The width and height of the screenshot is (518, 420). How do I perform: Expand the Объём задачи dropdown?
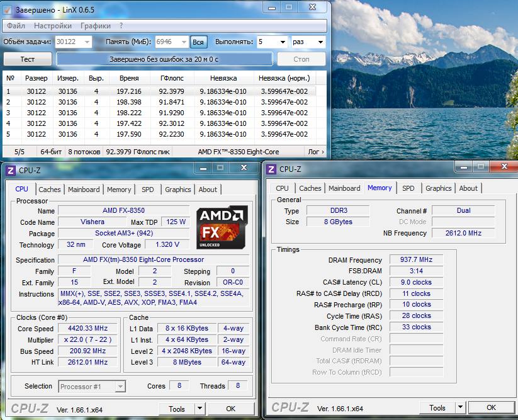(x=87, y=42)
